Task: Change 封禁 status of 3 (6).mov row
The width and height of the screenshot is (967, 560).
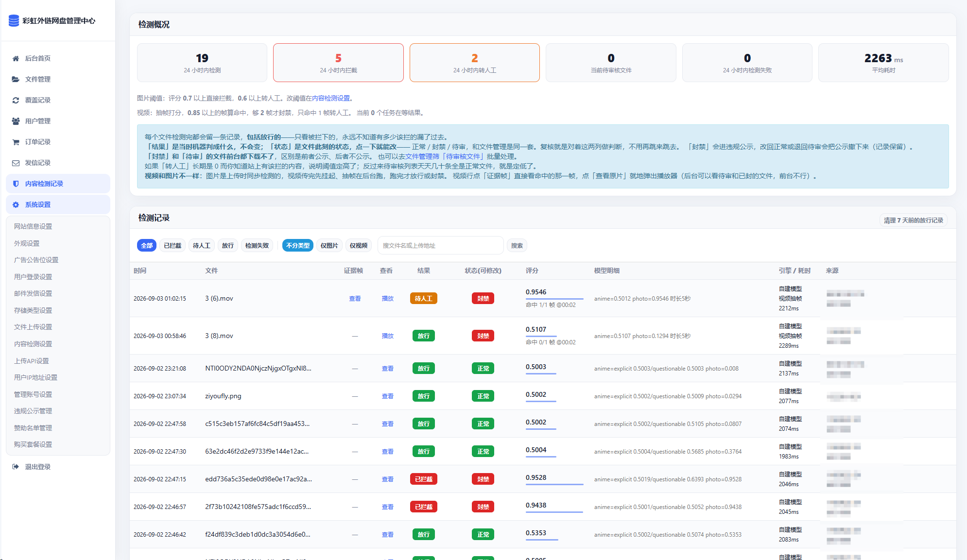Action: click(x=483, y=298)
